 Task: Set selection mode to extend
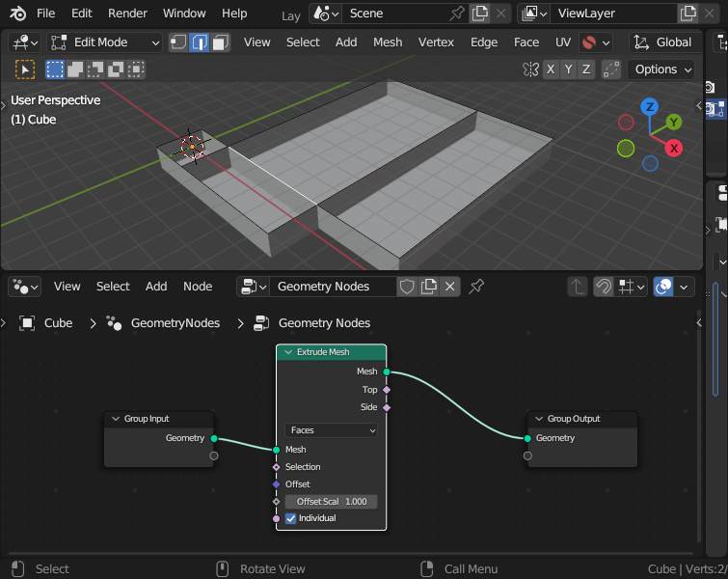[75, 69]
